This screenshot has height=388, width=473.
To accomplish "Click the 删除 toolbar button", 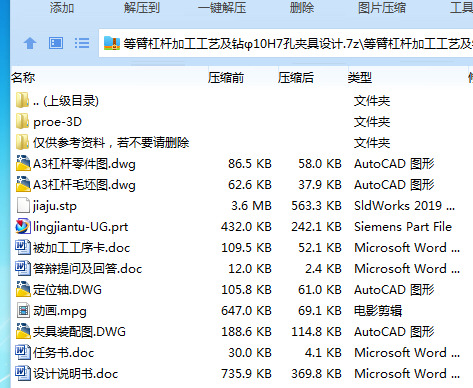I will (302, 7).
